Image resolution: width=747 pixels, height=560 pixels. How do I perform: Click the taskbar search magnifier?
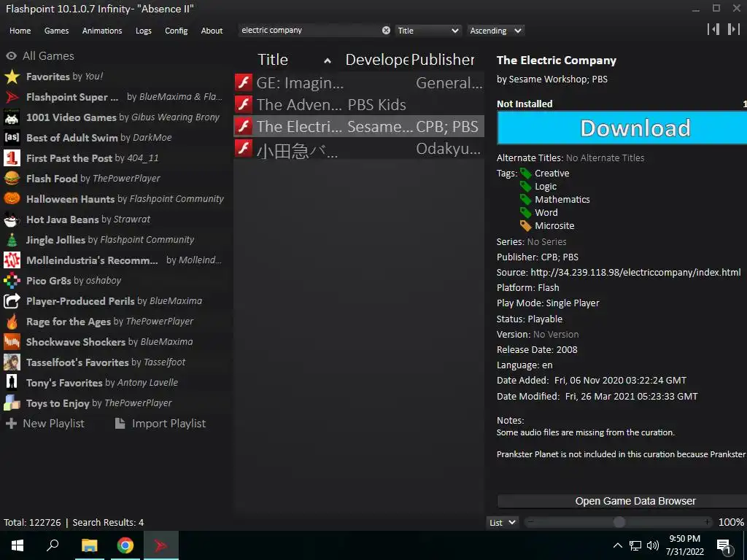(53, 545)
